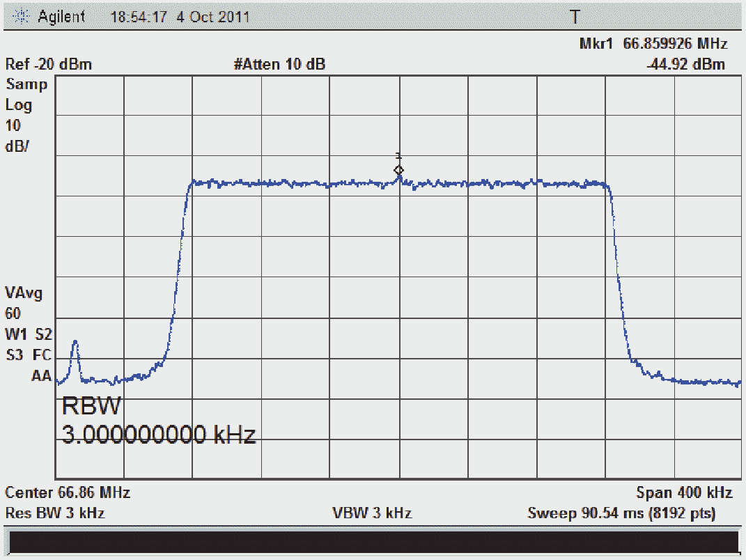Select the Ref -20 dBm reference level label
Viewport: 746px width, 560px height.
coord(49,65)
